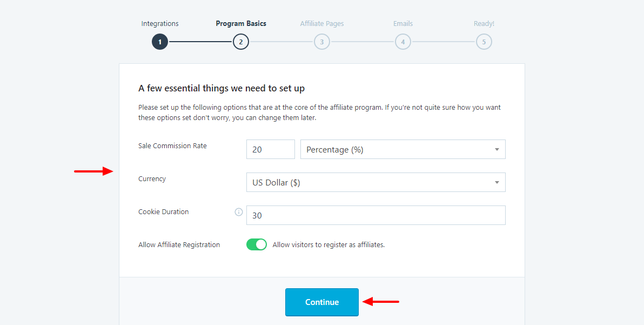Click the Cookie Duration input field

375,215
